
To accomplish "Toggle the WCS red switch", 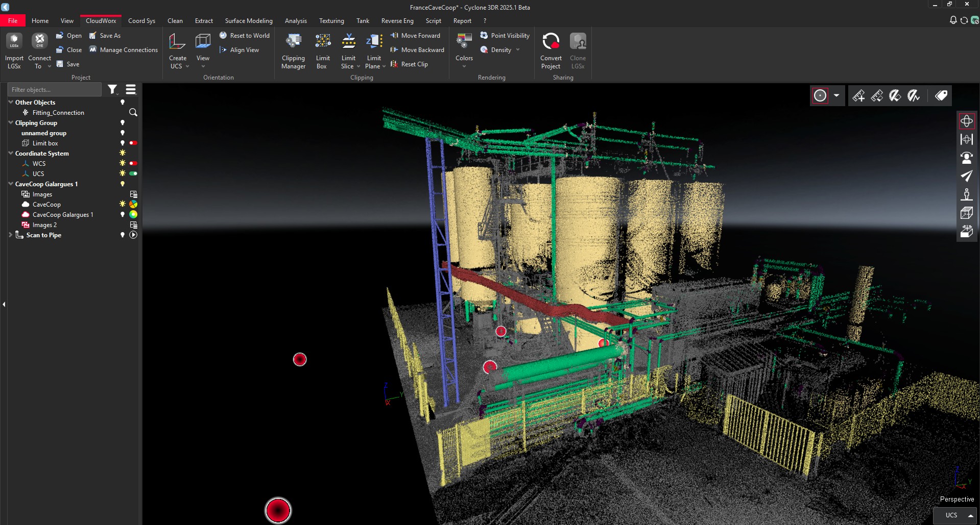I will (133, 164).
